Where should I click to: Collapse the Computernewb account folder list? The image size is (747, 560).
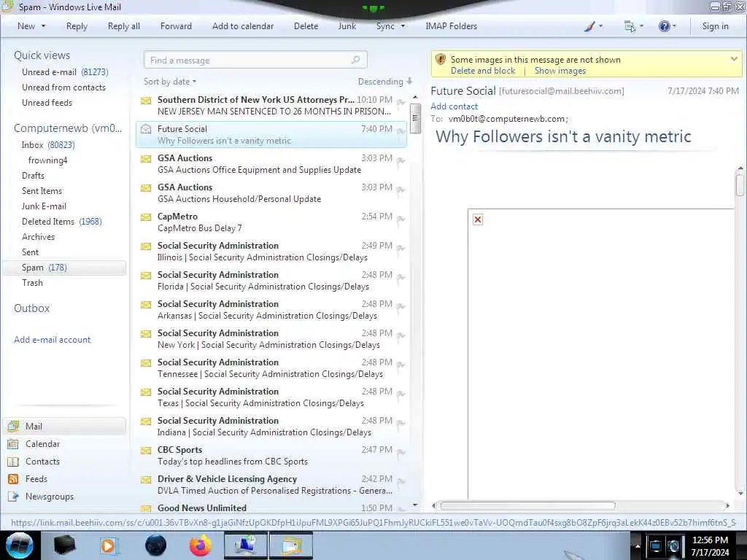click(x=68, y=128)
